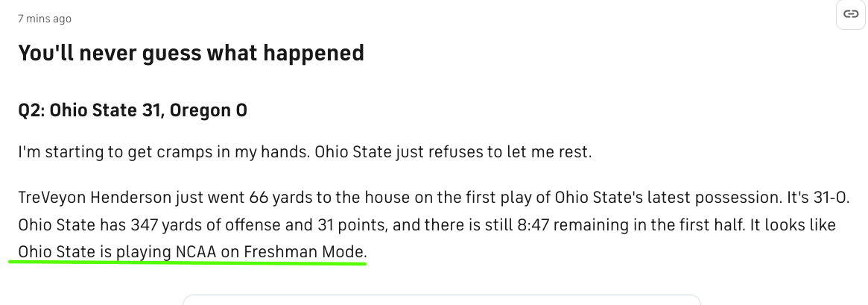Click the green highlight underline
Image resolution: width=868 pixels, height=305 pixels.
tap(187, 262)
